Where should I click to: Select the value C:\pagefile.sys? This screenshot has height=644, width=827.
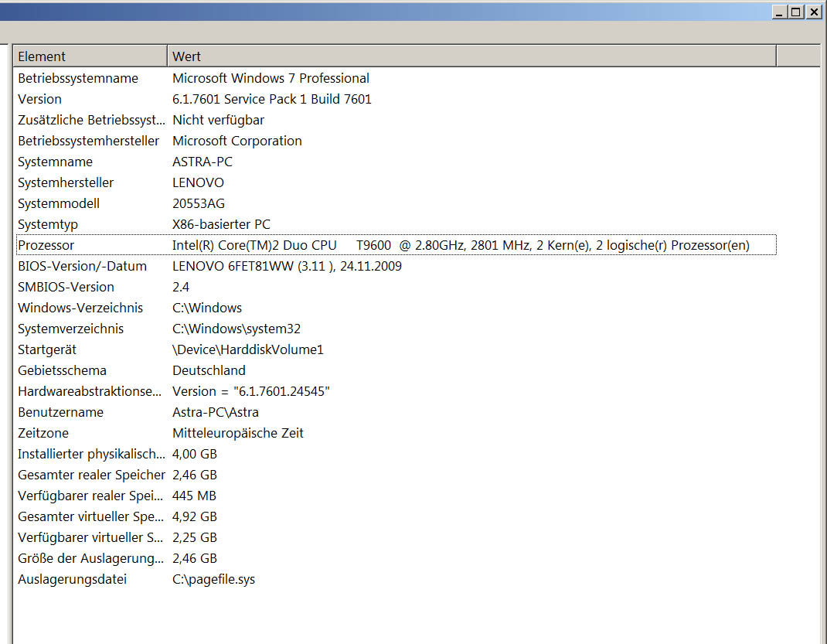click(213, 580)
